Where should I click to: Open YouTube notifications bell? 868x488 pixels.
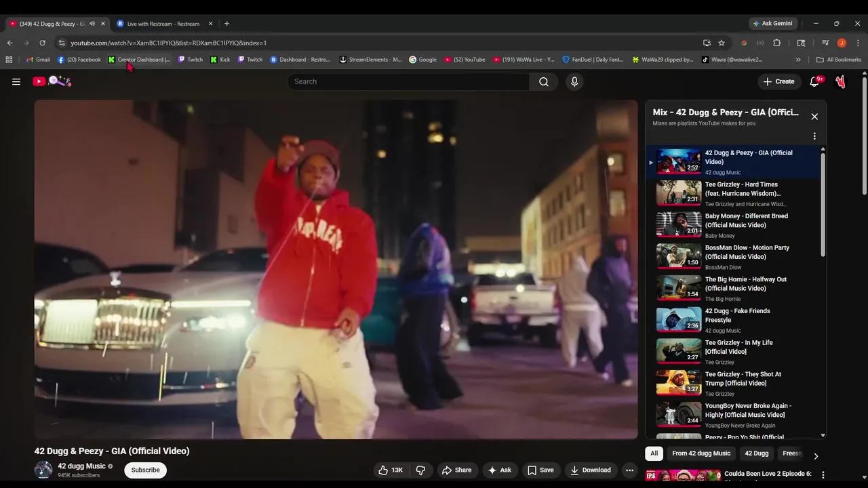coord(814,81)
